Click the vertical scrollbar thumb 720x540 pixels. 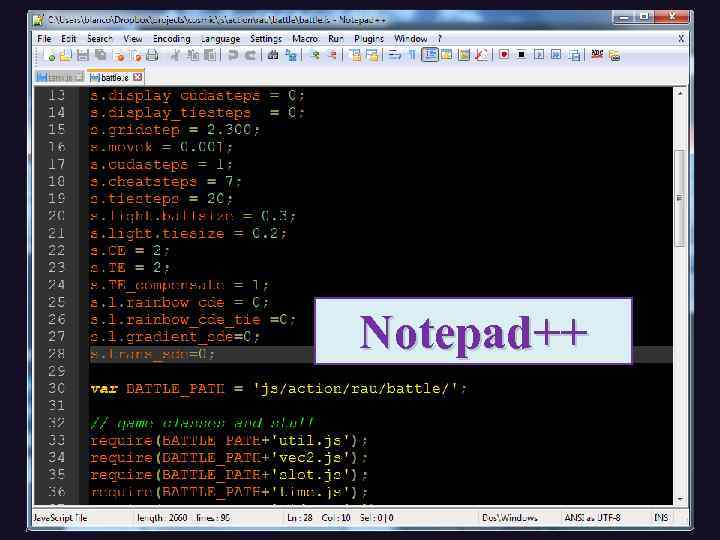coord(680,198)
